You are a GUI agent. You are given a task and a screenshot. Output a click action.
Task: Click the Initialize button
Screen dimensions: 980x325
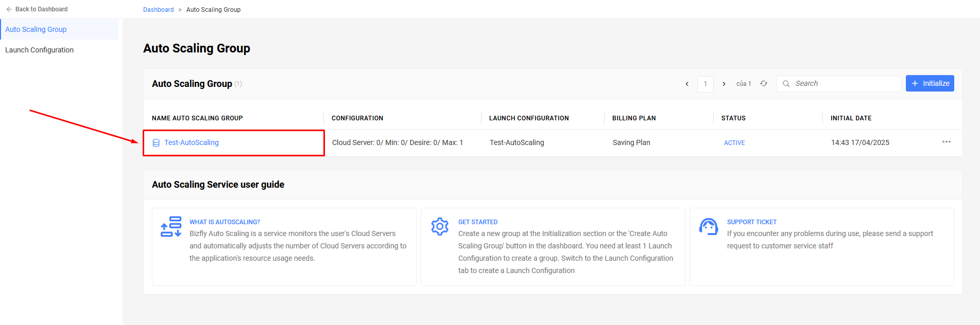(930, 83)
